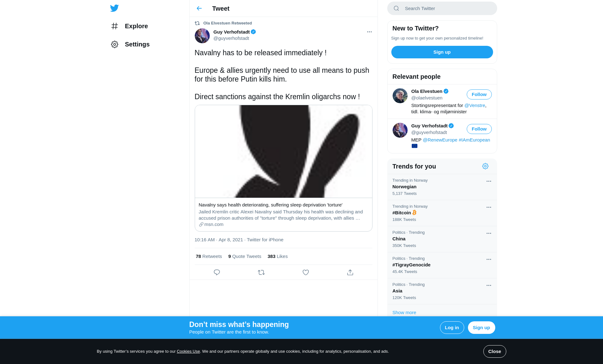This screenshot has height=364, width=603.
Task: Open the Navalny article card image
Action: click(283, 152)
